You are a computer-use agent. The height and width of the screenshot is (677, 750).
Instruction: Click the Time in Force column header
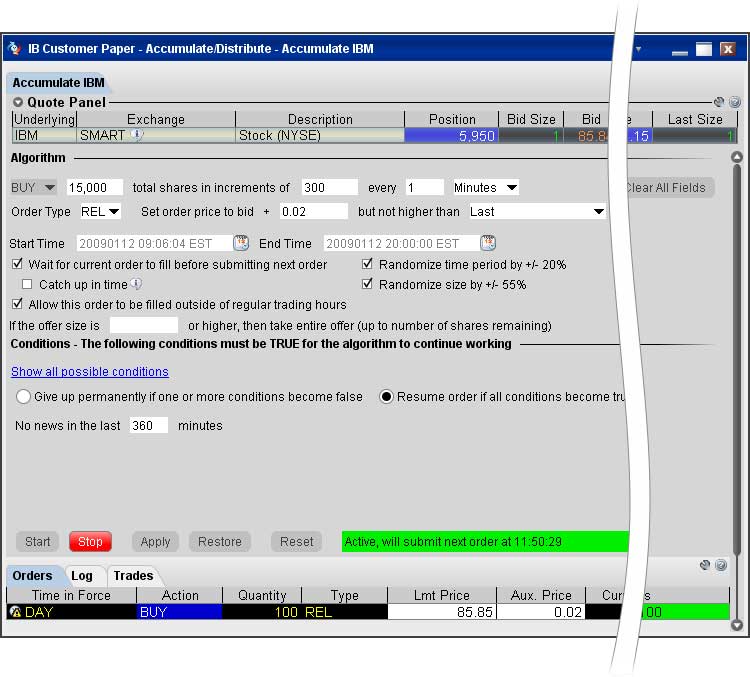pos(71,595)
